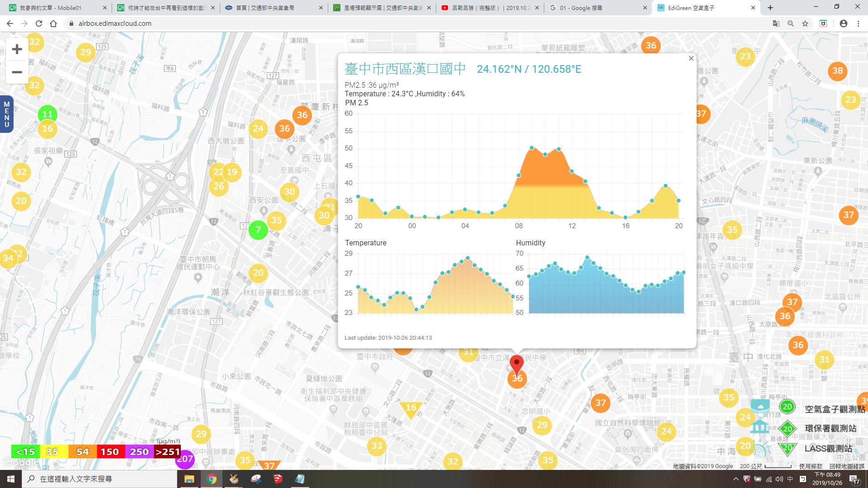This screenshot has height=488, width=868.
Task: Close the station info popup
Action: [x=691, y=58]
